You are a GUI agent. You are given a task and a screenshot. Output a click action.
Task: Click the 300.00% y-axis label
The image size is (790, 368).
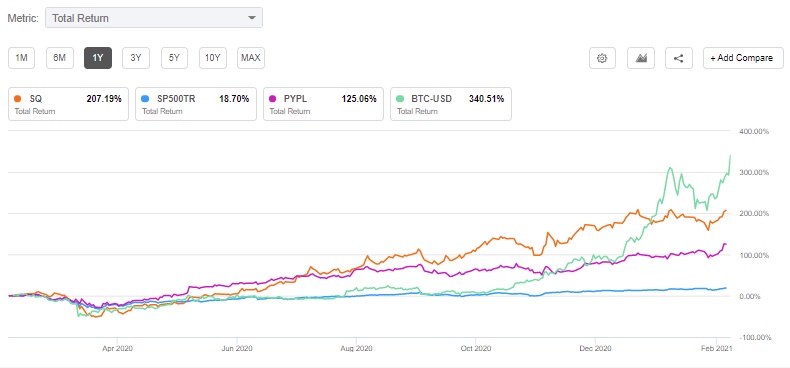(x=754, y=172)
